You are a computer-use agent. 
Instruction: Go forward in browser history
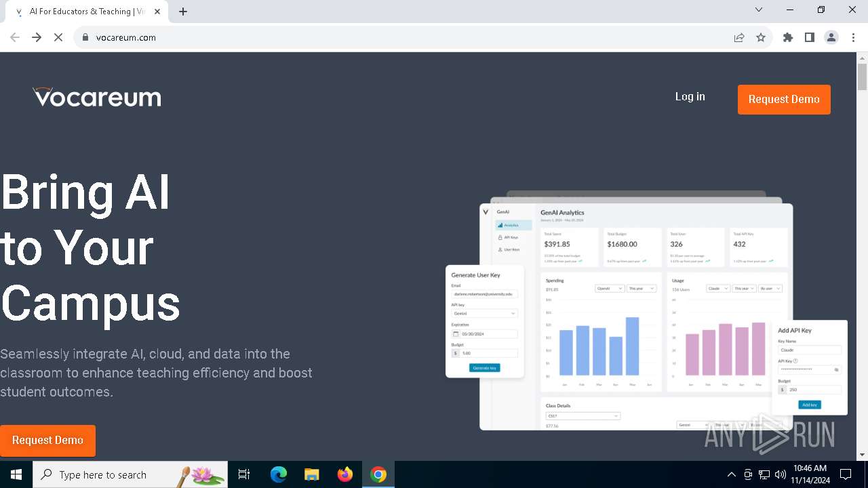coord(37,37)
